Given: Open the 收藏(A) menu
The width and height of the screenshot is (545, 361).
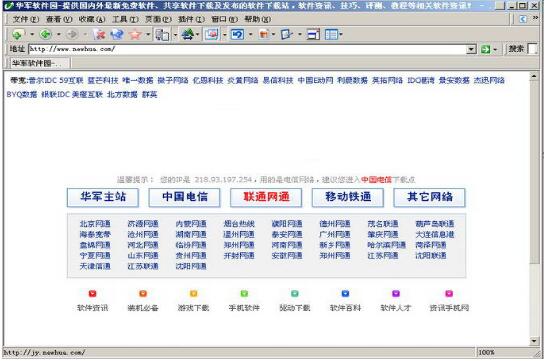Looking at the screenshot, I should pos(92,19).
